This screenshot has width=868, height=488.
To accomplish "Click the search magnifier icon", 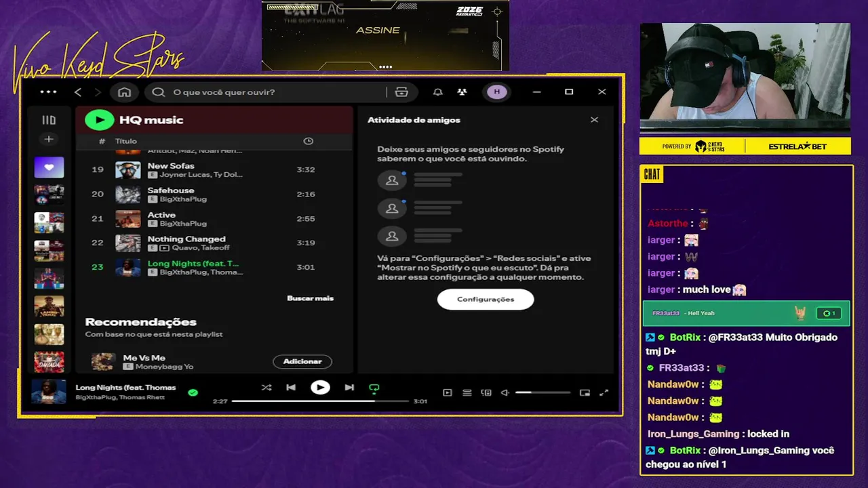I will coord(159,92).
